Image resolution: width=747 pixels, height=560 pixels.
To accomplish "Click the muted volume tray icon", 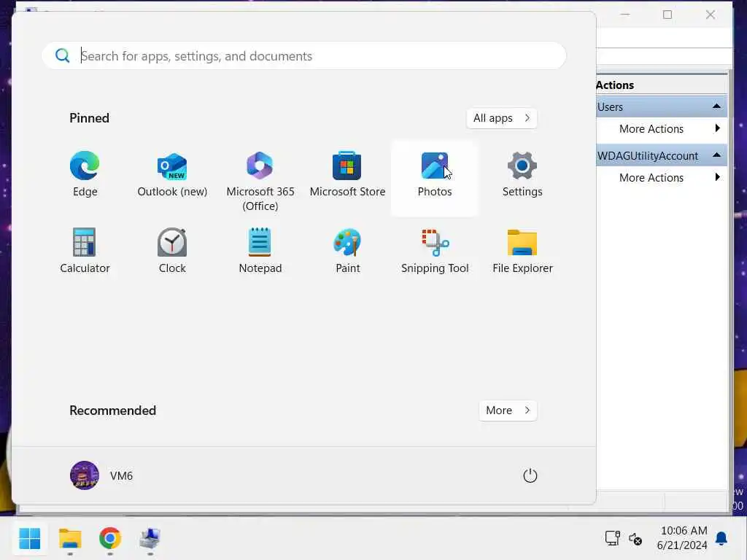I will click(635, 539).
